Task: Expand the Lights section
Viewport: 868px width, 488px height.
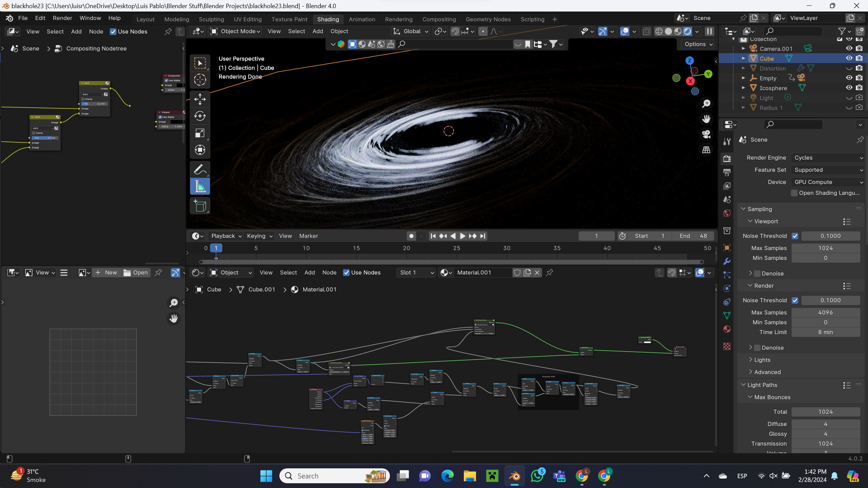Action: pos(762,360)
